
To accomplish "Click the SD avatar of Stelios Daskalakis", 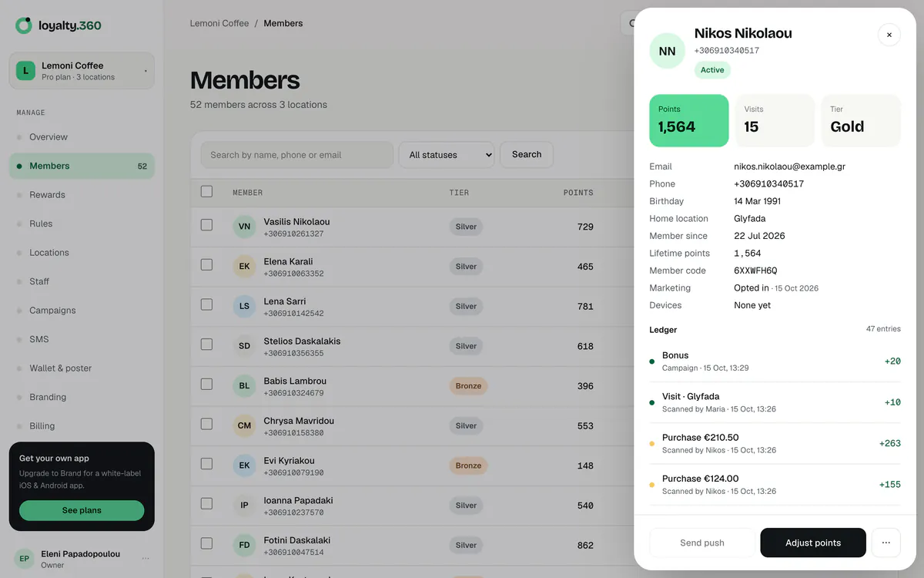I will [244, 346].
